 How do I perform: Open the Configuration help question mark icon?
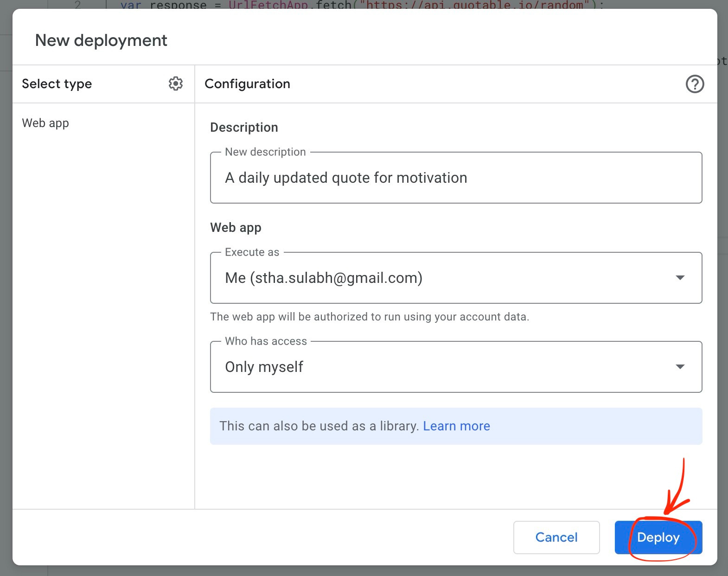[x=695, y=84]
